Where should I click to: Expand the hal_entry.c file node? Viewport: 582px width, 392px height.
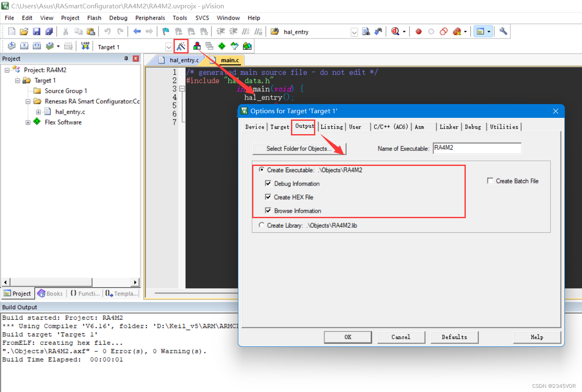pyautogui.click(x=38, y=112)
